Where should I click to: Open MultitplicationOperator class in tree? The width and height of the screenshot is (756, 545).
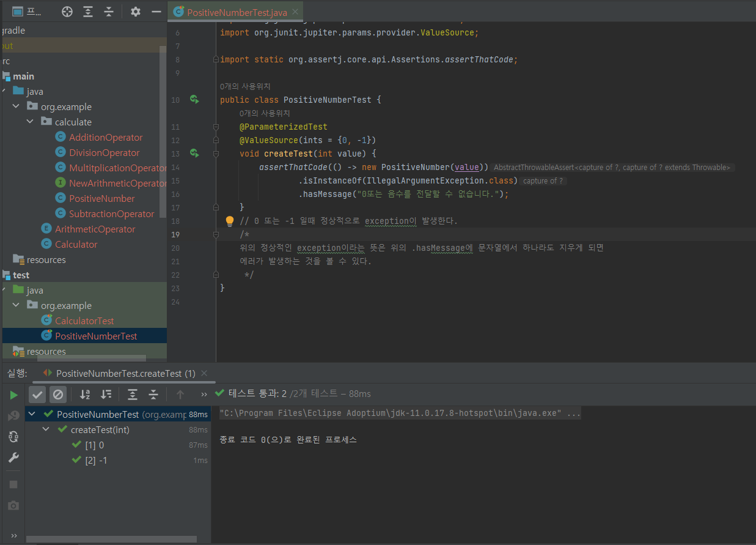(x=110, y=168)
